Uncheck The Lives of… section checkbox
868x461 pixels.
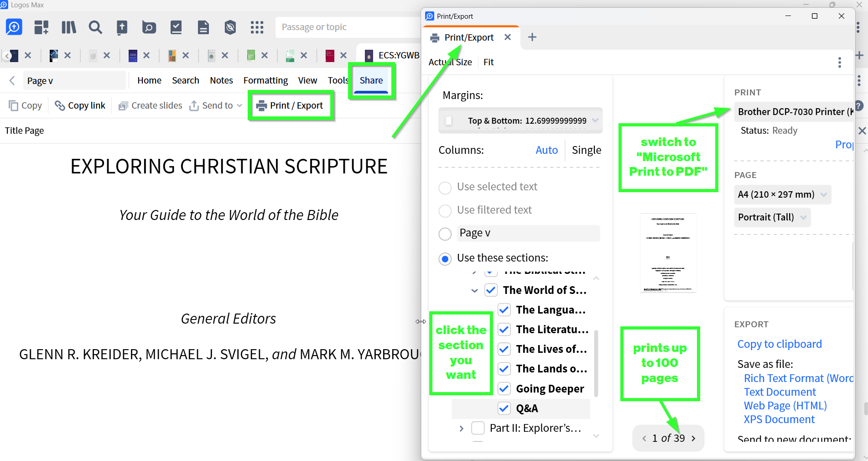click(x=504, y=349)
